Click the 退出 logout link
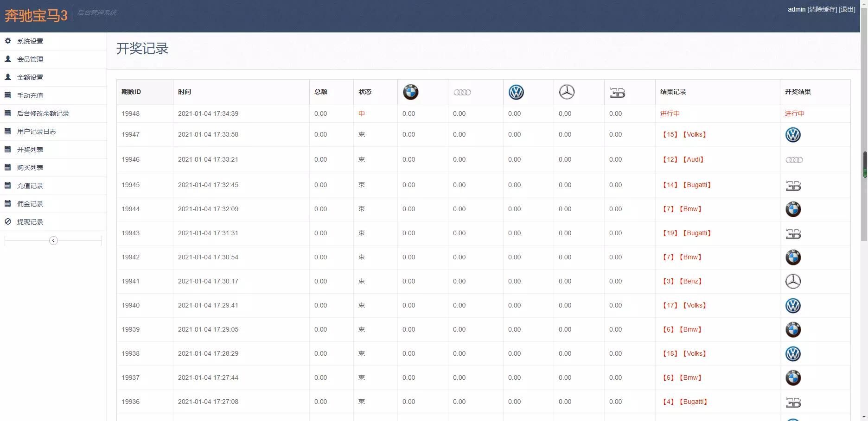Viewport: 868px width, 421px height. pyautogui.click(x=847, y=9)
